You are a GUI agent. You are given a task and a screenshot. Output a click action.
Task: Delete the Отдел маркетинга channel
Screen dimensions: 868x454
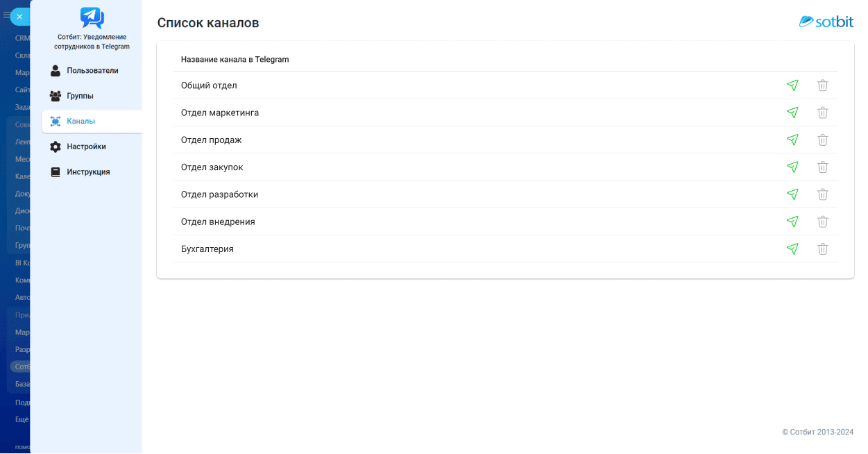[x=822, y=112]
